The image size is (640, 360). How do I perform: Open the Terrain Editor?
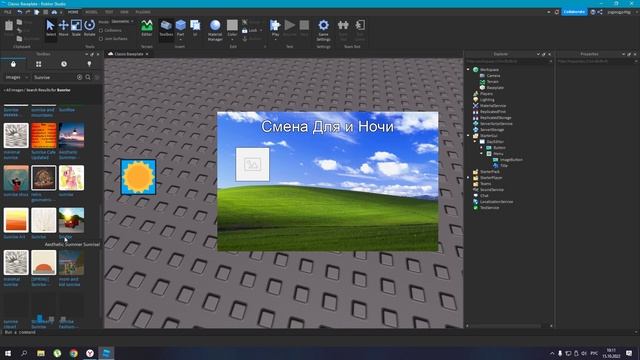(147, 28)
